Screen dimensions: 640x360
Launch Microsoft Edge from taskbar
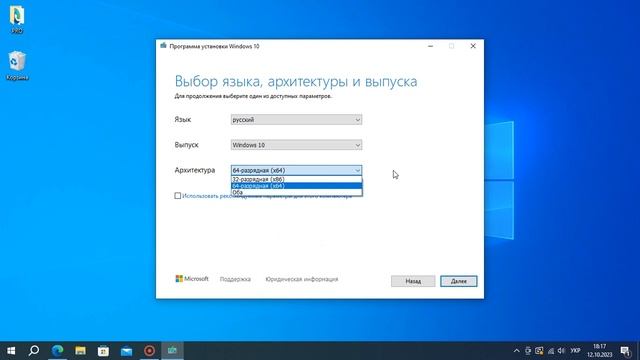[x=58, y=351]
